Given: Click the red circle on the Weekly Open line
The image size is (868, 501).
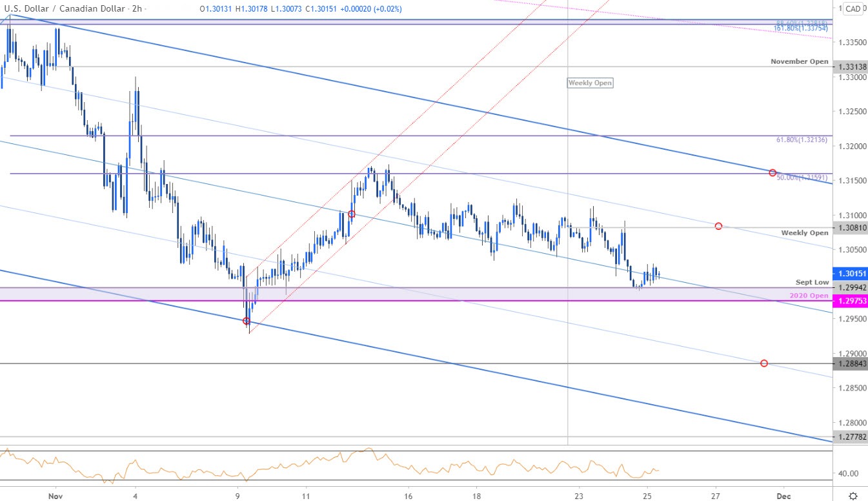Looking at the screenshot, I should tap(718, 226).
